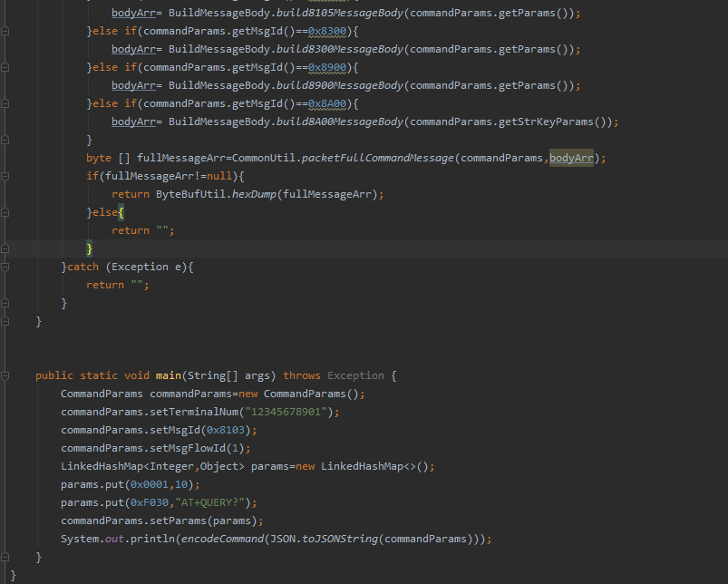This screenshot has width=728, height=584.
Task: Click the highlighted bodyArr argument
Action: tap(571, 158)
